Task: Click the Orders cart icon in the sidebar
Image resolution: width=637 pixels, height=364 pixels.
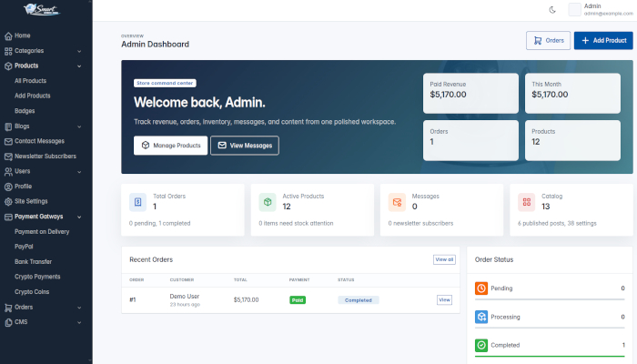Action: click(8, 308)
